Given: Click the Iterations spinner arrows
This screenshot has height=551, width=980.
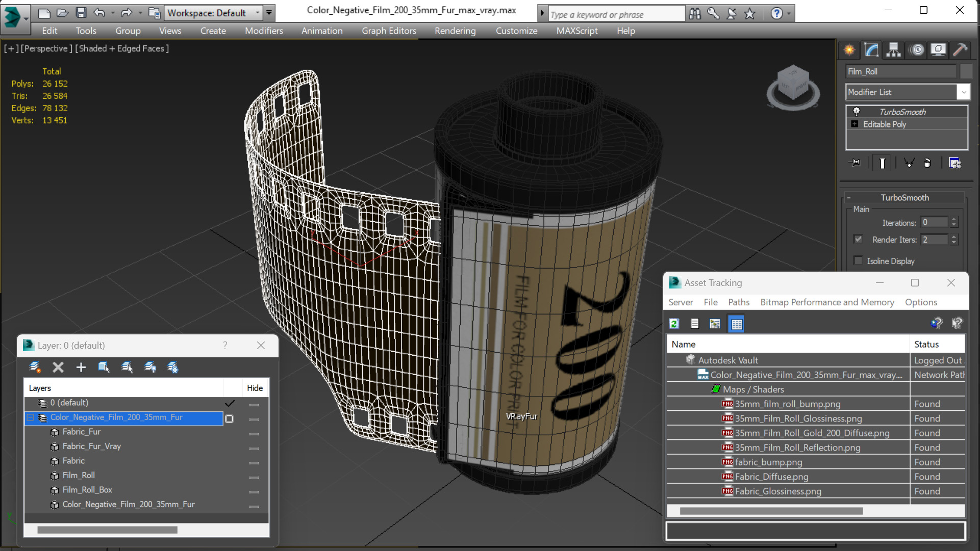Looking at the screenshot, I should [953, 222].
